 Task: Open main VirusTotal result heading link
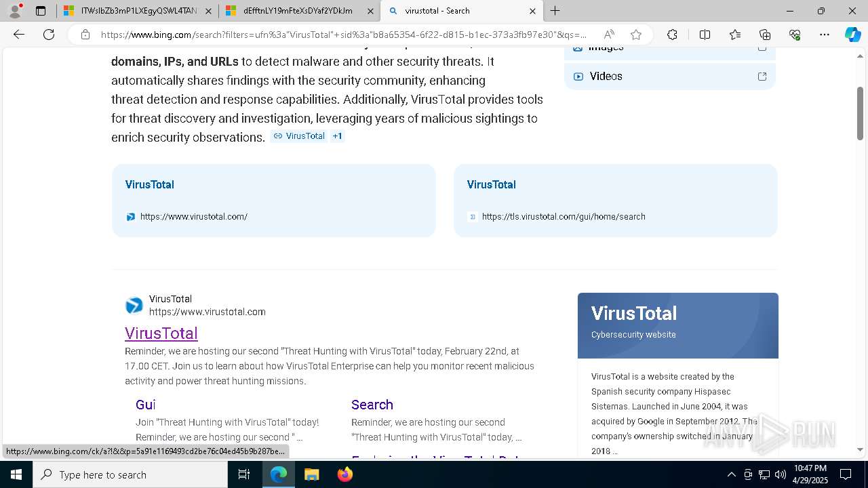[x=161, y=333]
